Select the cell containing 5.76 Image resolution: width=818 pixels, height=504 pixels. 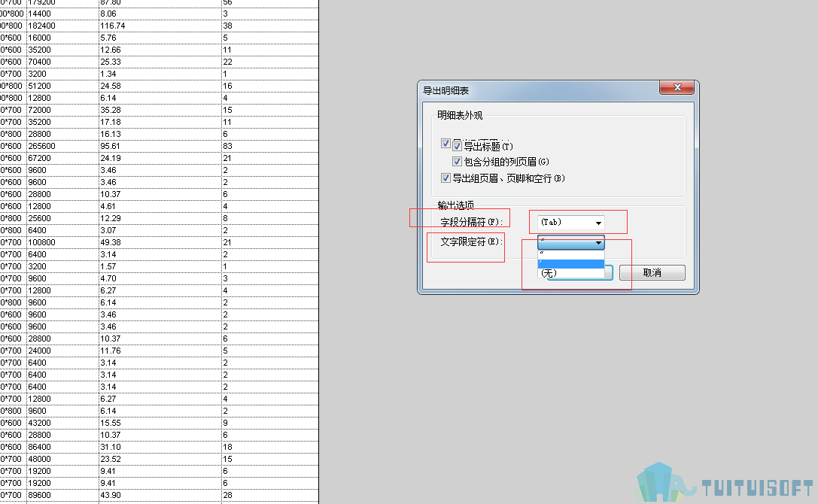160,38
